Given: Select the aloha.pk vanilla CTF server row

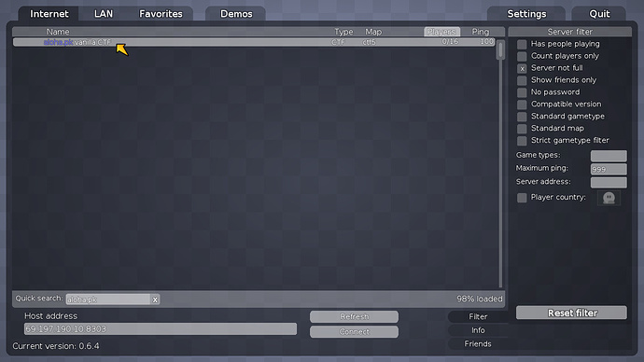Looking at the screenshot, I should click(254, 42).
